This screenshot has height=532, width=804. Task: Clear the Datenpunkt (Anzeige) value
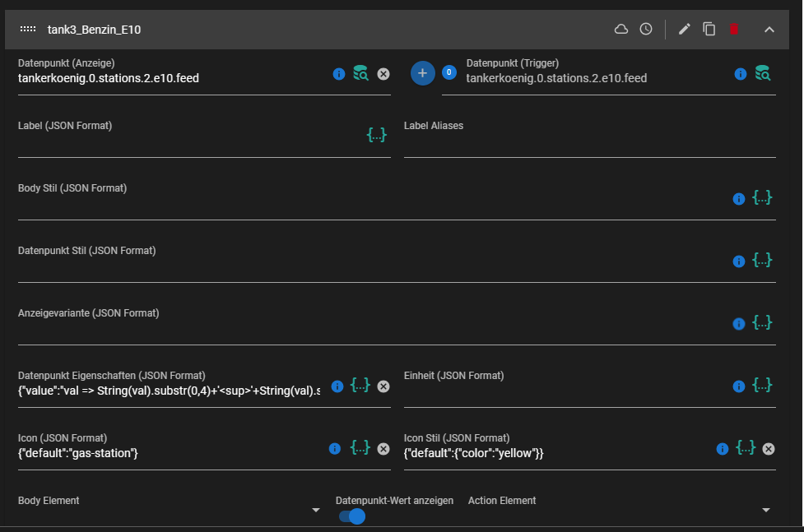tap(383, 74)
